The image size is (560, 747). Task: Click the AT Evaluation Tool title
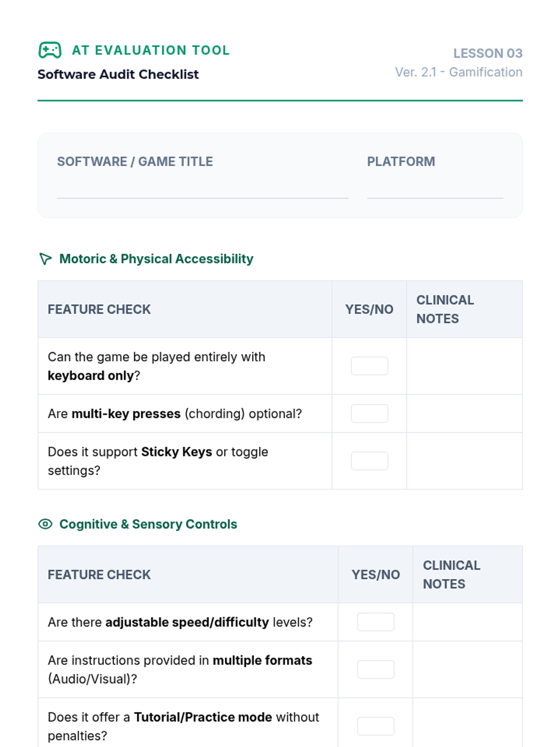coord(151,50)
